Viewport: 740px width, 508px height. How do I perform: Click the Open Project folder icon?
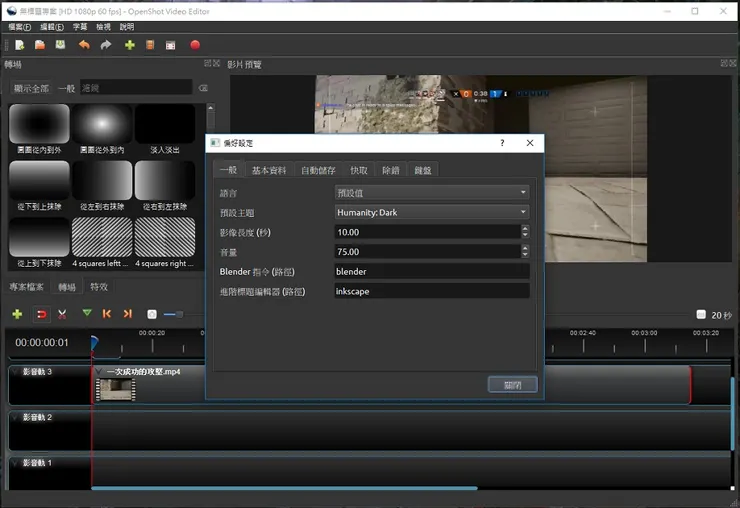40,45
